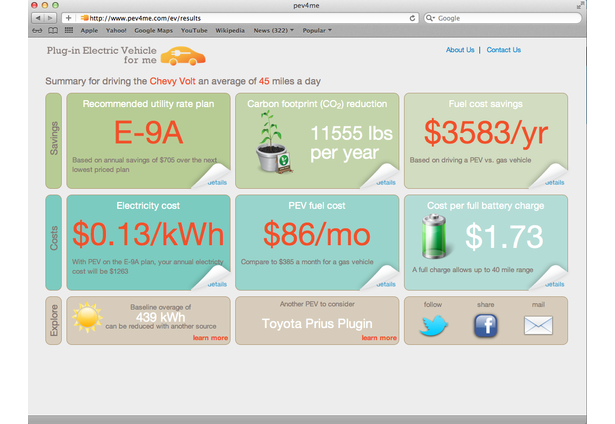Click the 45 miles value in summary
The height and width of the screenshot is (424, 615).
tap(264, 81)
